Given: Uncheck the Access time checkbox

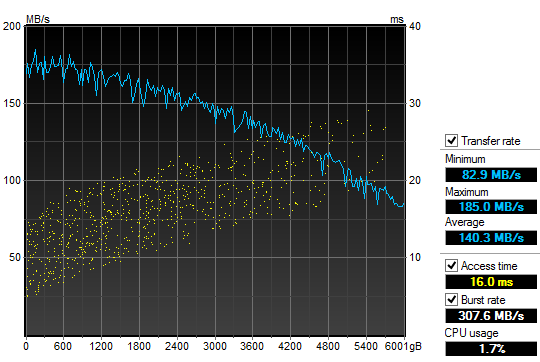Looking at the screenshot, I should pos(451,266).
